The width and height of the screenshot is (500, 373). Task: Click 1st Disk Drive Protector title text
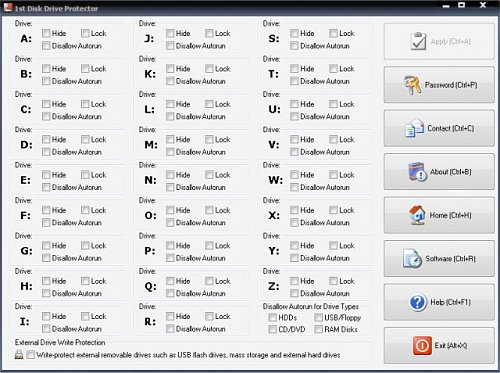click(56, 8)
